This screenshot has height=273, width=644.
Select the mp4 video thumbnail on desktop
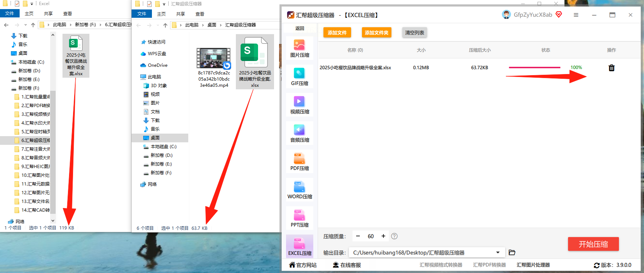pyautogui.click(x=214, y=58)
